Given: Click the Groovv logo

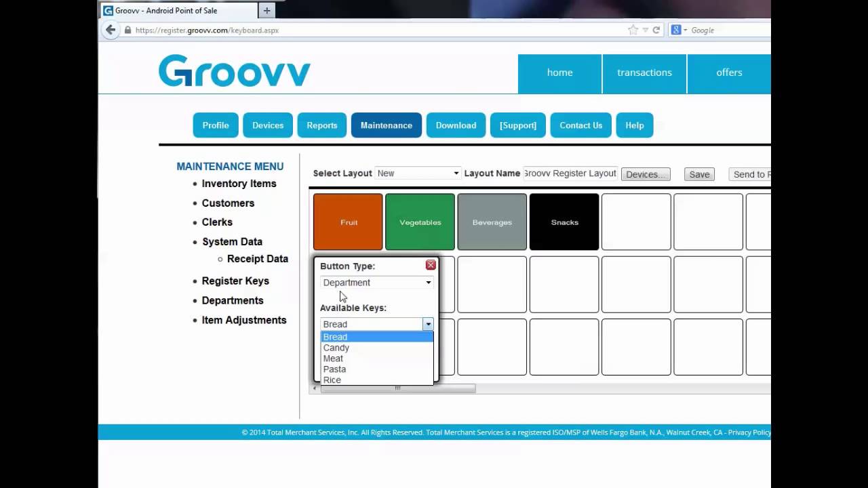Looking at the screenshot, I should pyautogui.click(x=235, y=71).
